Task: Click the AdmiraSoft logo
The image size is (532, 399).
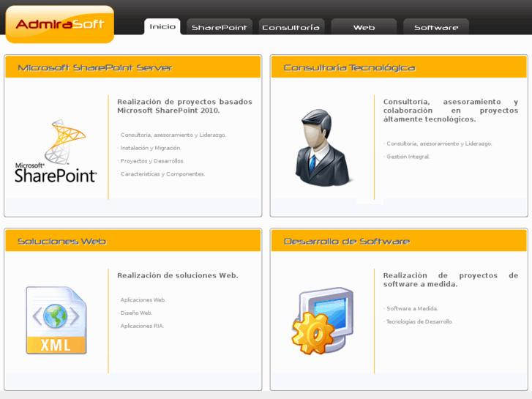Action: click(60, 24)
